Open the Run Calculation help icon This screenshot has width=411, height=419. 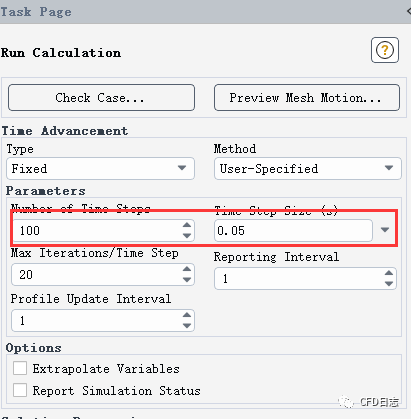pos(385,50)
